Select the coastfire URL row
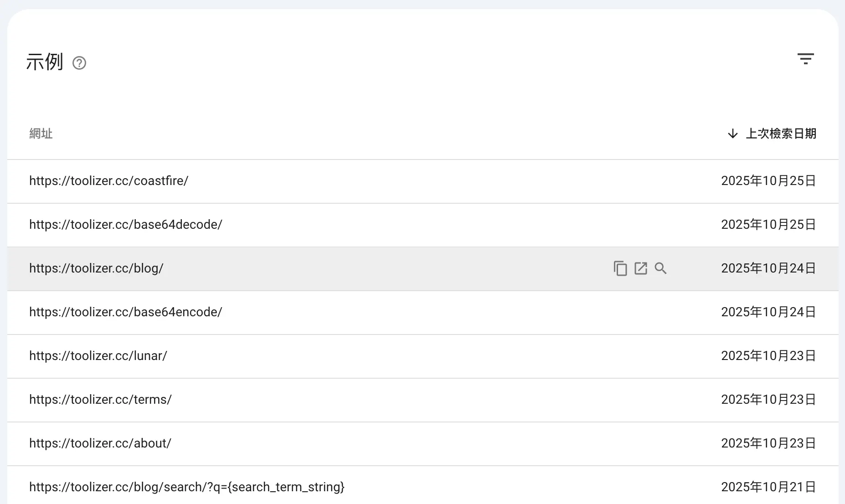The height and width of the screenshot is (504, 845). tap(108, 181)
